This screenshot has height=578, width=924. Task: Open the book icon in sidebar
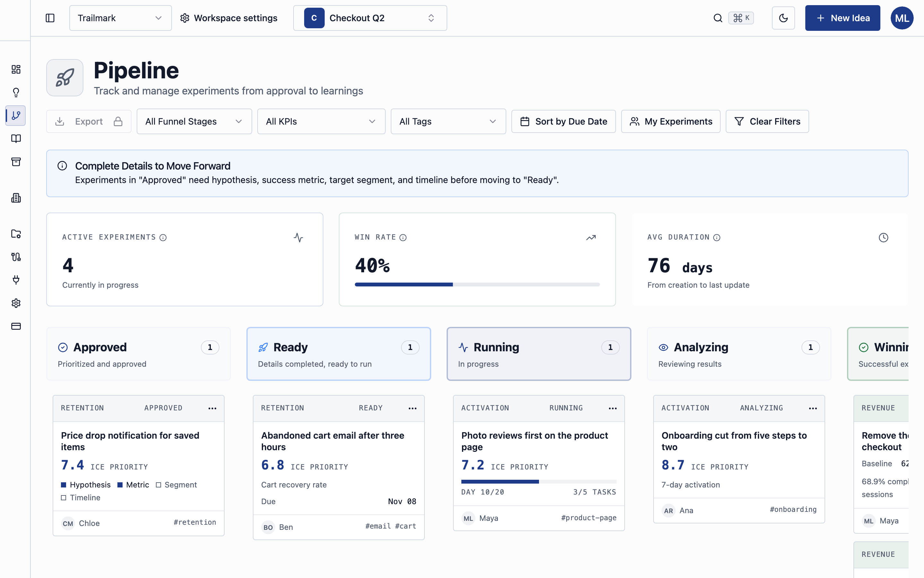coord(16,138)
